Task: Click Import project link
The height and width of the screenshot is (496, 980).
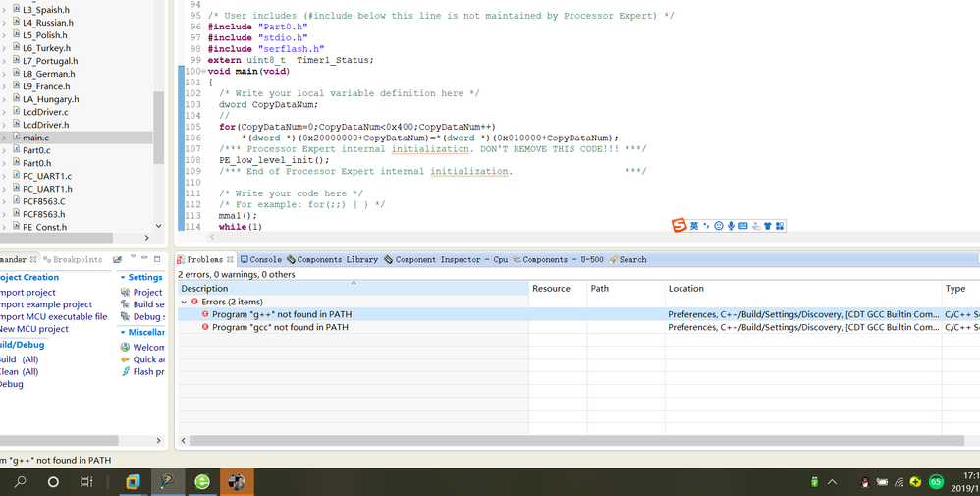Action: point(27,292)
